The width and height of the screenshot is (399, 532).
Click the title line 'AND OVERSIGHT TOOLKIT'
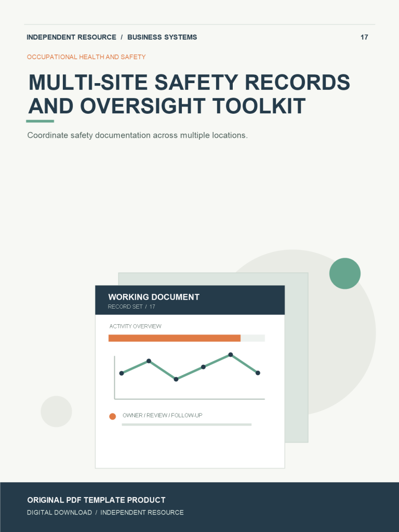(x=167, y=106)
